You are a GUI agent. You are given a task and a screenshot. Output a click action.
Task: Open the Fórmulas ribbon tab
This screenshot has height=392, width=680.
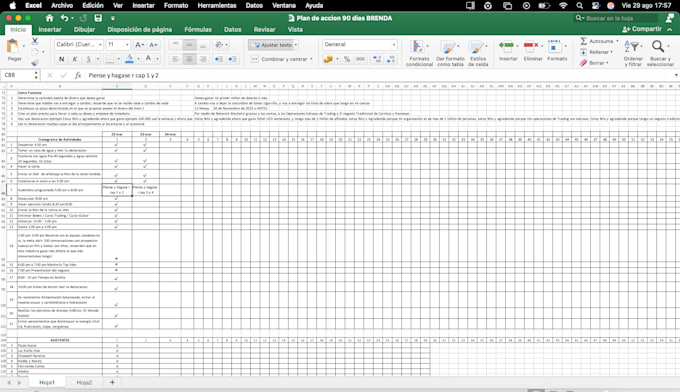[x=198, y=29]
